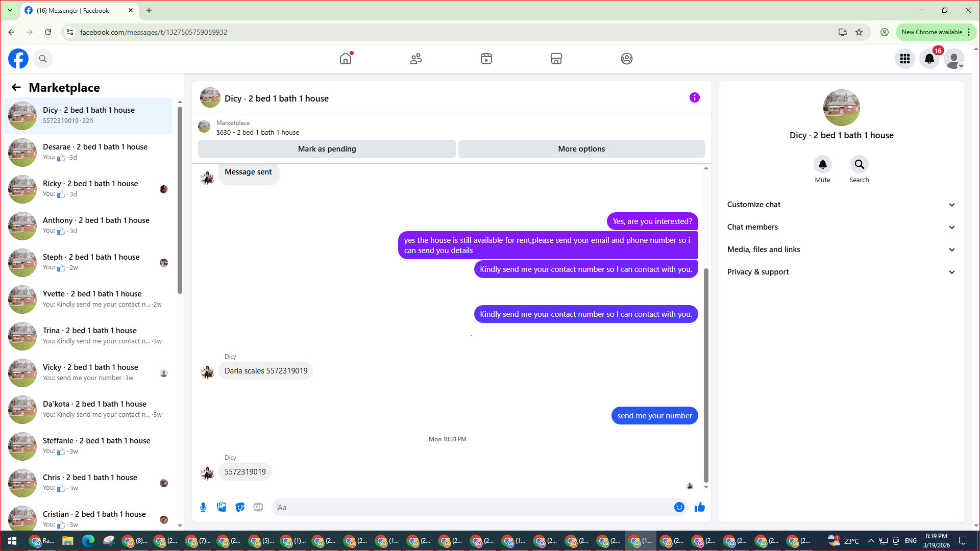Viewport: 980px width, 551px height.
Task: Open the GIF picker
Action: pyautogui.click(x=258, y=507)
